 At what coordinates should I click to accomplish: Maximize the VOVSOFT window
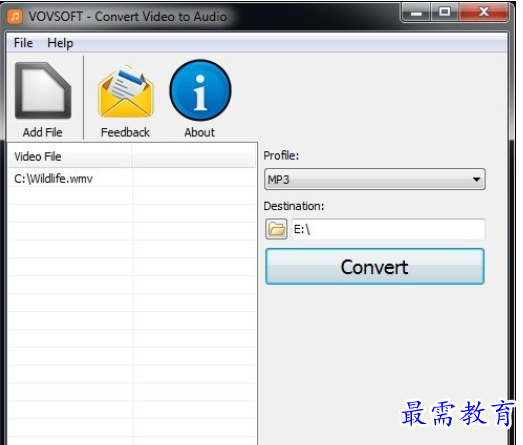tap(444, 12)
